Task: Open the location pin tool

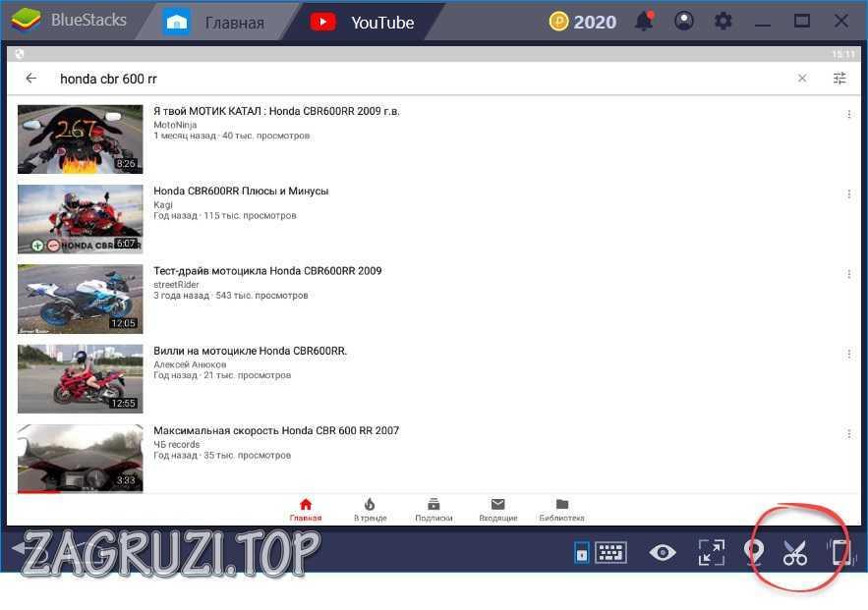Action: (x=753, y=552)
